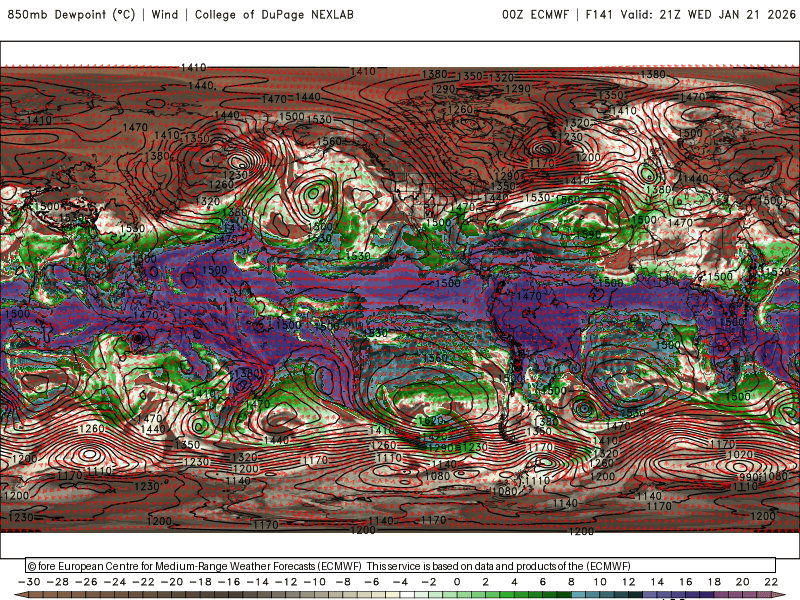Screen dimensions: 800x600
Task: Click the 2 colorbar scale label
Action: tap(486, 582)
